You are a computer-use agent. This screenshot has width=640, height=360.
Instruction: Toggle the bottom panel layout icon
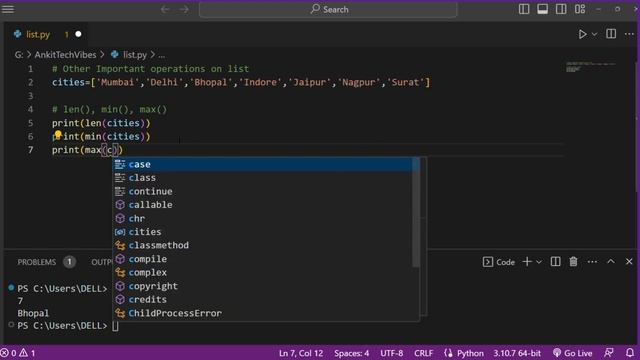coord(542,9)
